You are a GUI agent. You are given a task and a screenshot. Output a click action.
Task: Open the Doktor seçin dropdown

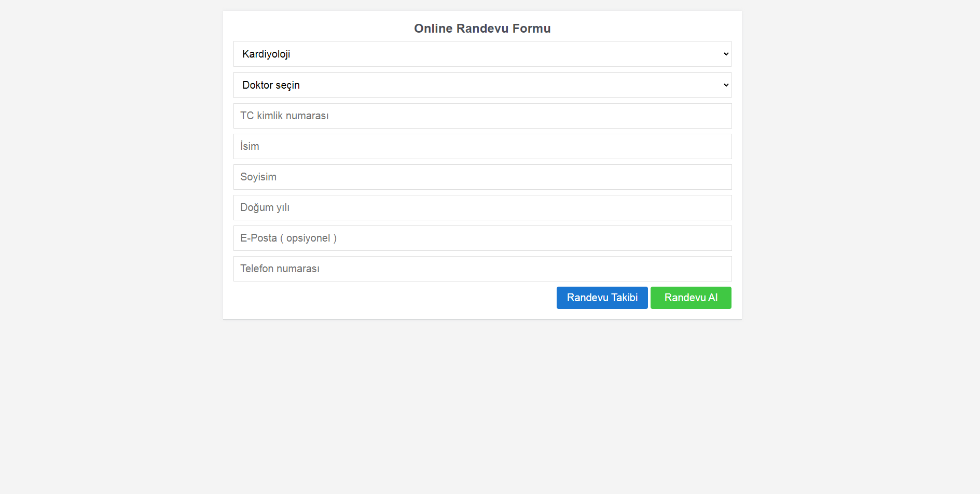pos(482,85)
